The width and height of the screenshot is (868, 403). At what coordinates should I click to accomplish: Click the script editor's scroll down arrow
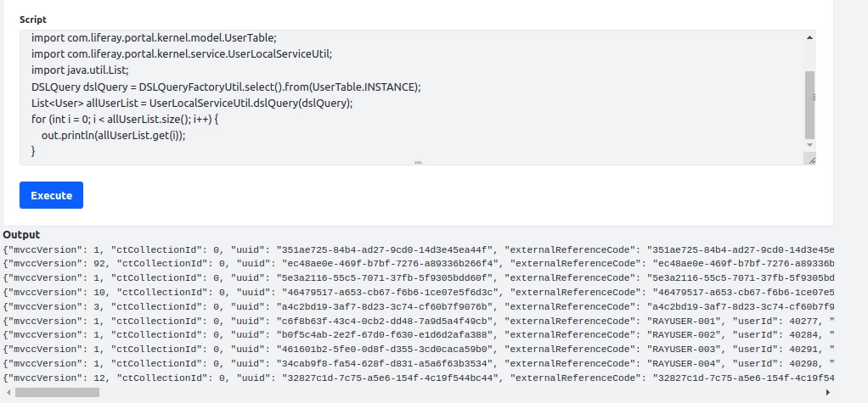pyautogui.click(x=809, y=145)
